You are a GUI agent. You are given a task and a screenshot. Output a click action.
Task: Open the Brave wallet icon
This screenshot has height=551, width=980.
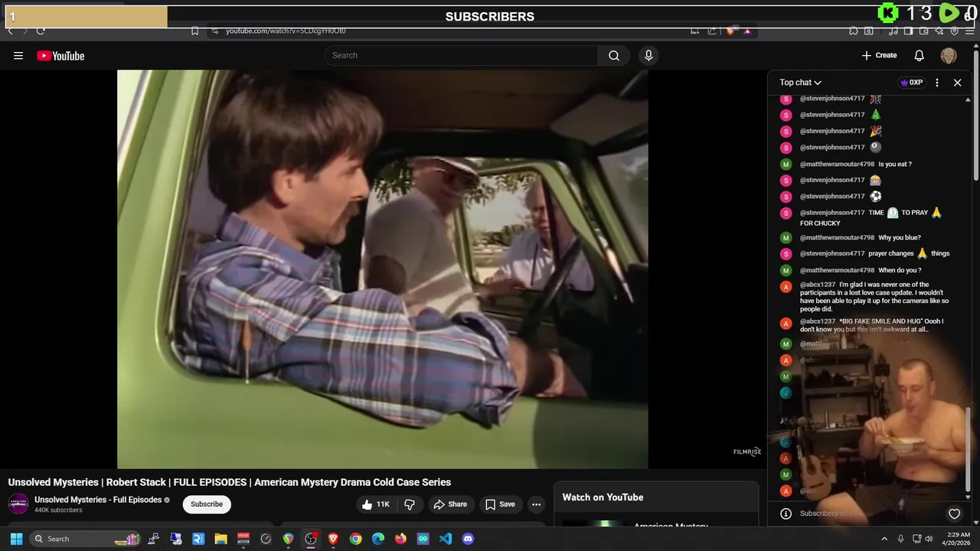924,31
